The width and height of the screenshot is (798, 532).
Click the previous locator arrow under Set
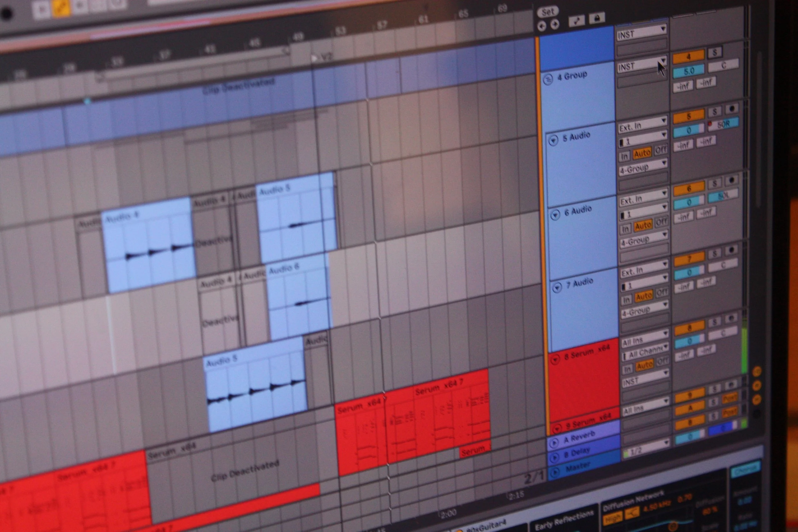pos(542,26)
